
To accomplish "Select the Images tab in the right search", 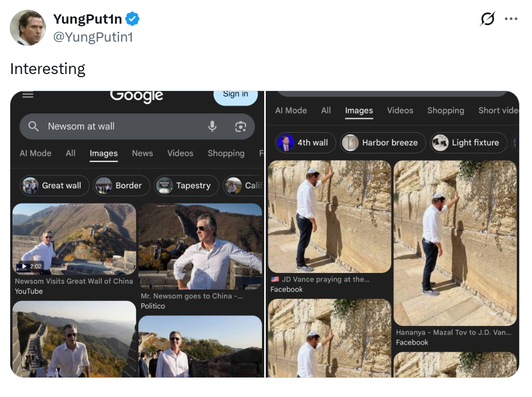I will click(359, 111).
